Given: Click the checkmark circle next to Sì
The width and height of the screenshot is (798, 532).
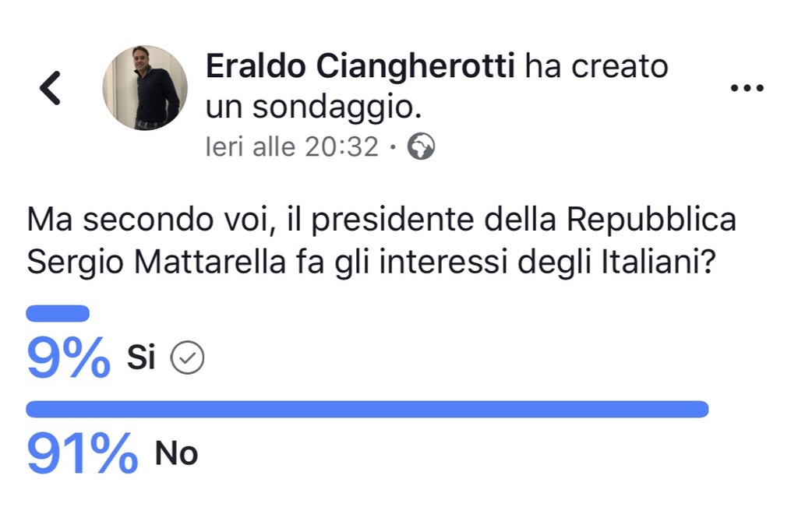Looking at the screenshot, I should [187, 358].
